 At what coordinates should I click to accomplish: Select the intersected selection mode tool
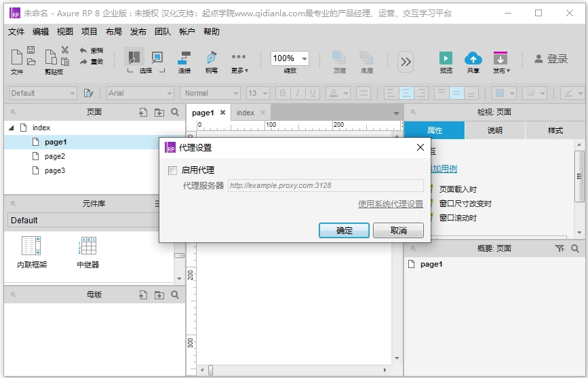point(134,58)
